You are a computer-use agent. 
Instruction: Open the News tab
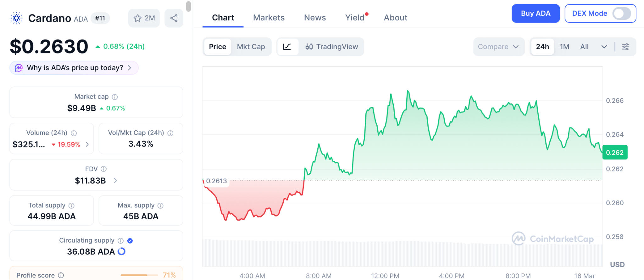coord(315,18)
